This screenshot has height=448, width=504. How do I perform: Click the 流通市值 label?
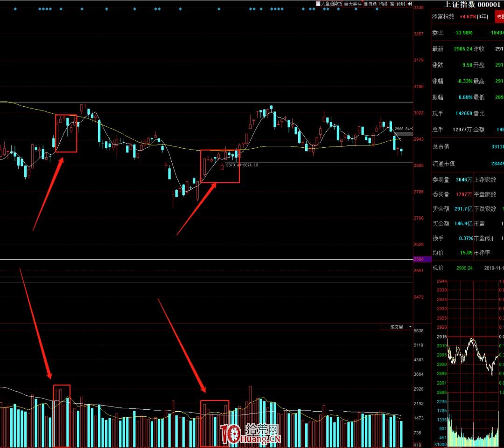(444, 164)
